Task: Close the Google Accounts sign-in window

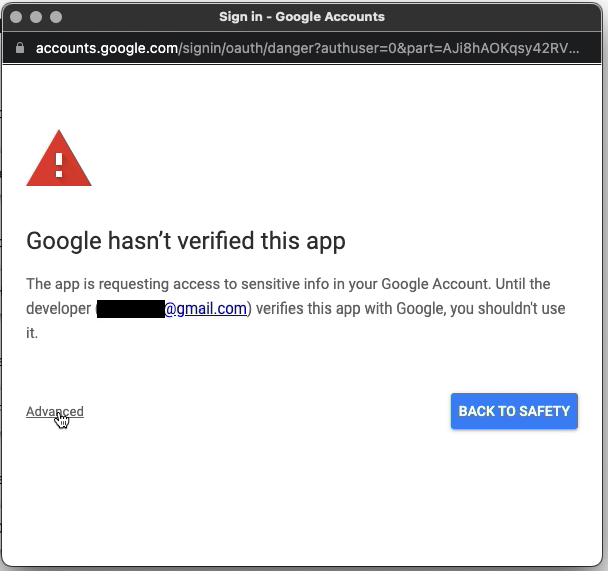Action: (16, 17)
